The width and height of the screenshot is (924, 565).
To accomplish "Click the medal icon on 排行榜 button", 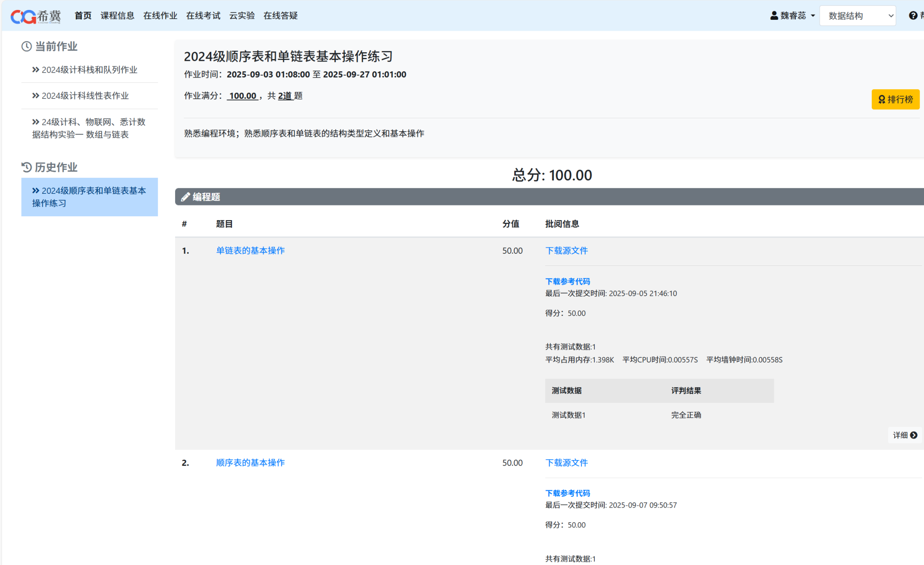I will coord(882,99).
